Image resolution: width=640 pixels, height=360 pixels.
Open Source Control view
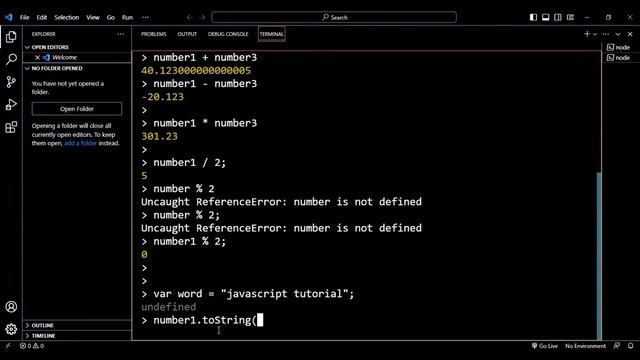point(11,82)
